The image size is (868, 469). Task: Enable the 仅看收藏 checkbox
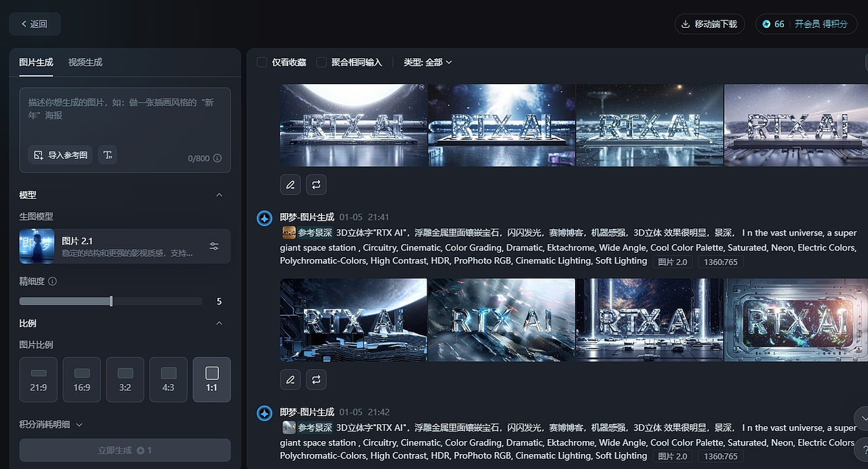pyautogui.click(x=262, y=62)
